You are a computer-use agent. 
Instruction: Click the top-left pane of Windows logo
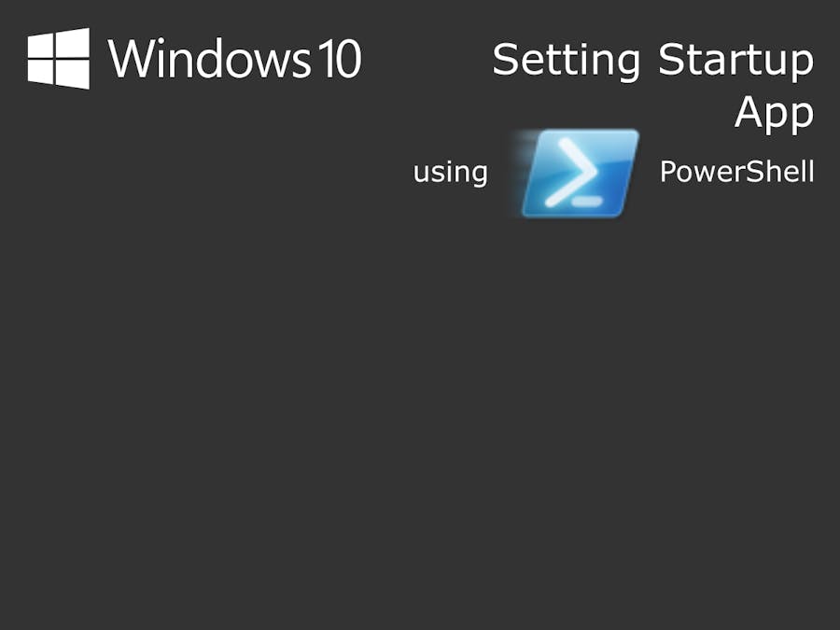(x=42, y=46)
